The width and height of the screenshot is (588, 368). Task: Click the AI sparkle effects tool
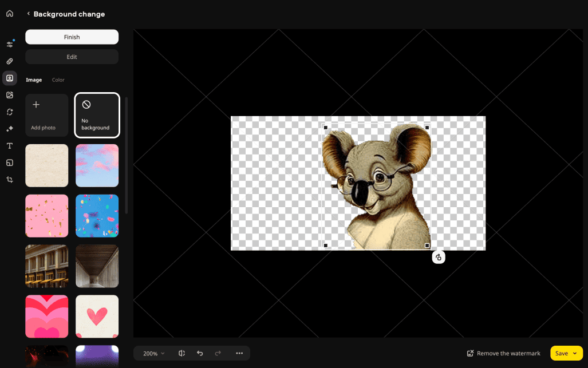tap(10, 129)
